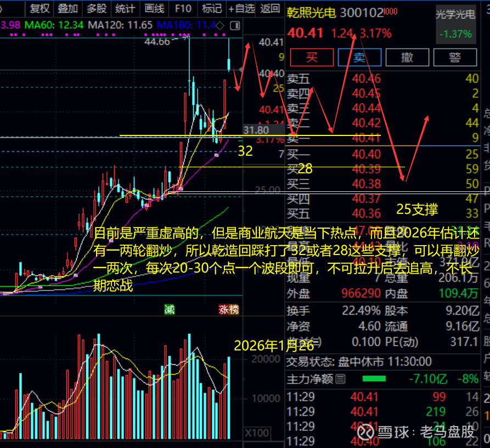The height and width of the screenshot is (448, 490).
Task: Click the 20000 volume axis label
Action: (x=266, y=359)
